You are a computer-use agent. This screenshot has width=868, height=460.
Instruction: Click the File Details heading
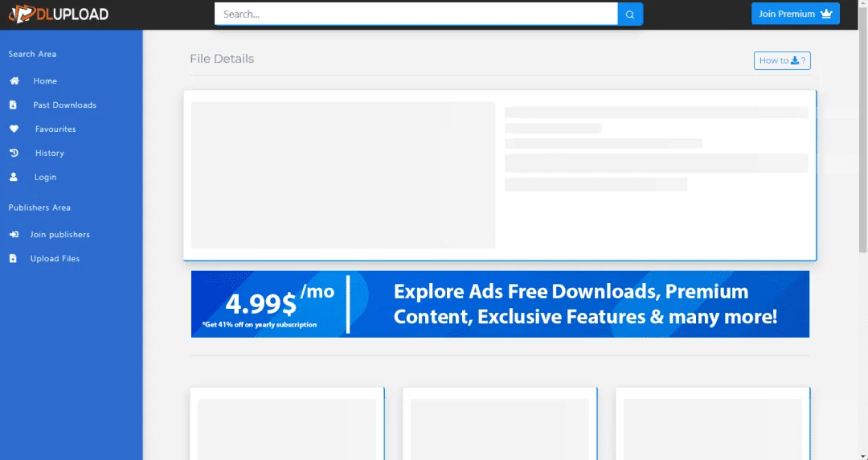(222, 59)
